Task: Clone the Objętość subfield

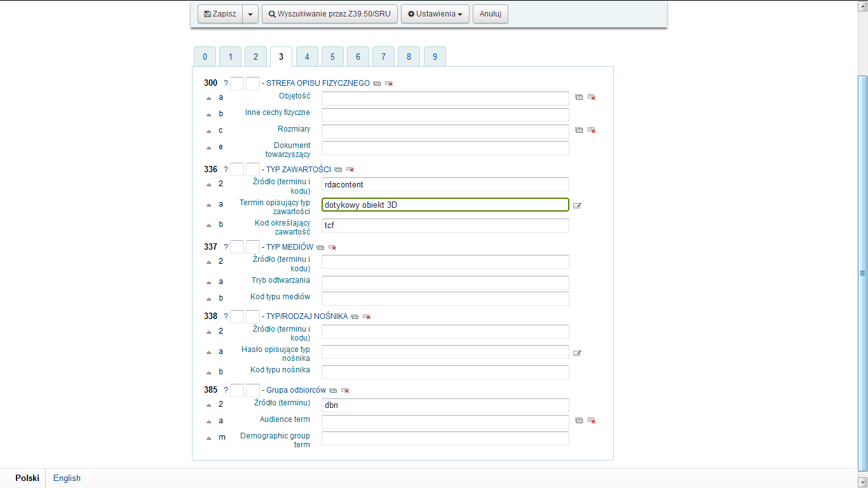Action: tap(579, 97)
